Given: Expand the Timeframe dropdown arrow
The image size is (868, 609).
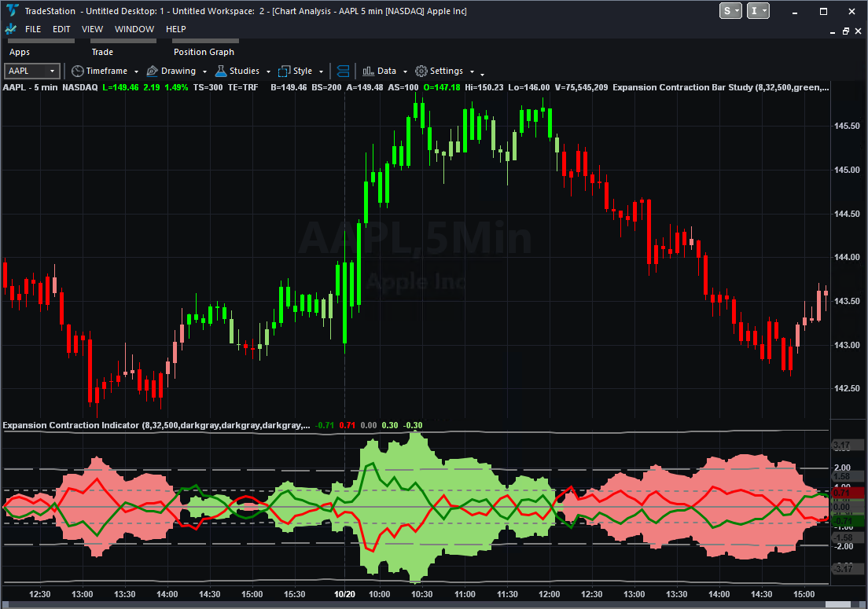Looking at the screenshot, I should 136,72.
